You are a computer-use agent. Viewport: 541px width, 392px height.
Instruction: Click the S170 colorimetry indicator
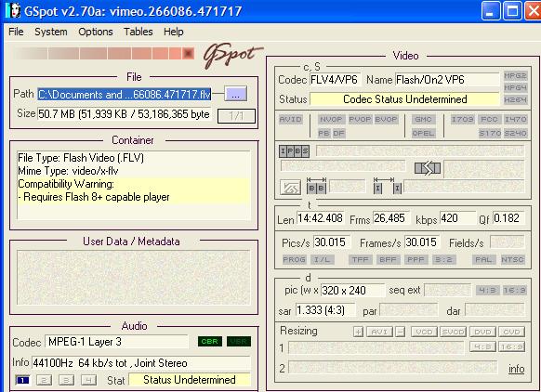[x=489, y=133]
